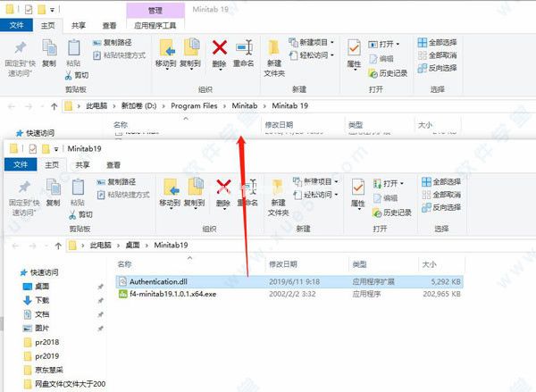The height and width of the screenshot is (392, 536).
Task: Click the New folder icon in the Minitab19 window
Action: tap(278, 188)
